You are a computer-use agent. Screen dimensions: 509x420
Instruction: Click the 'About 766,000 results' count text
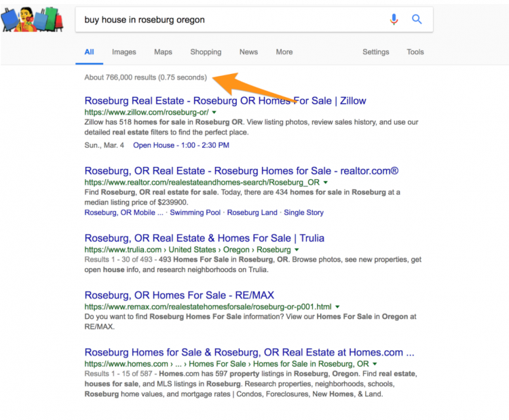(x=145, y=77)
